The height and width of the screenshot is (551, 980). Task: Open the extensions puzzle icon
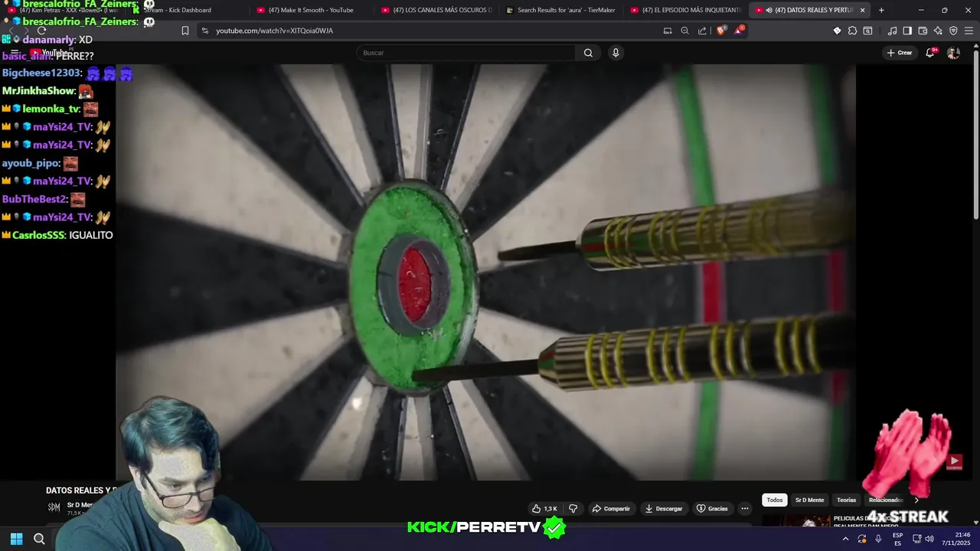tap(852, 31)
